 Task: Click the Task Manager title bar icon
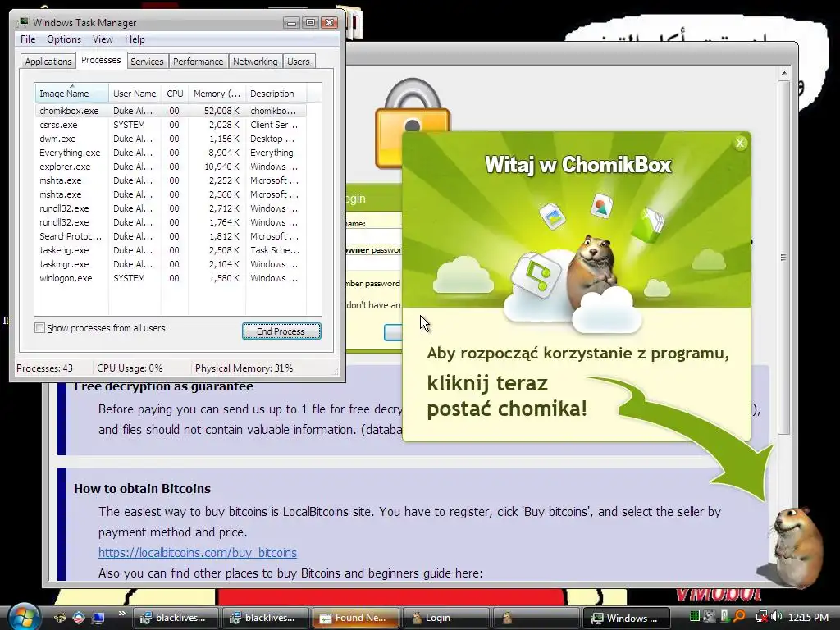(x=22, y=22)
